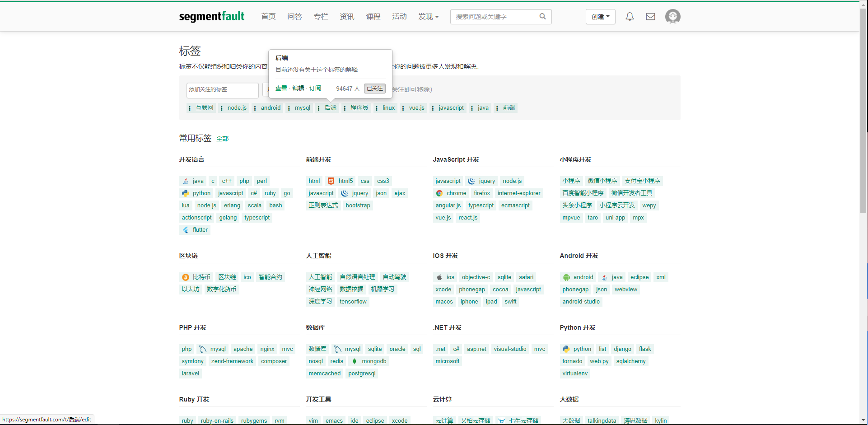Focus the 搜索问题或关键字 search field
868x425 pixels.
tap(495, 17)
